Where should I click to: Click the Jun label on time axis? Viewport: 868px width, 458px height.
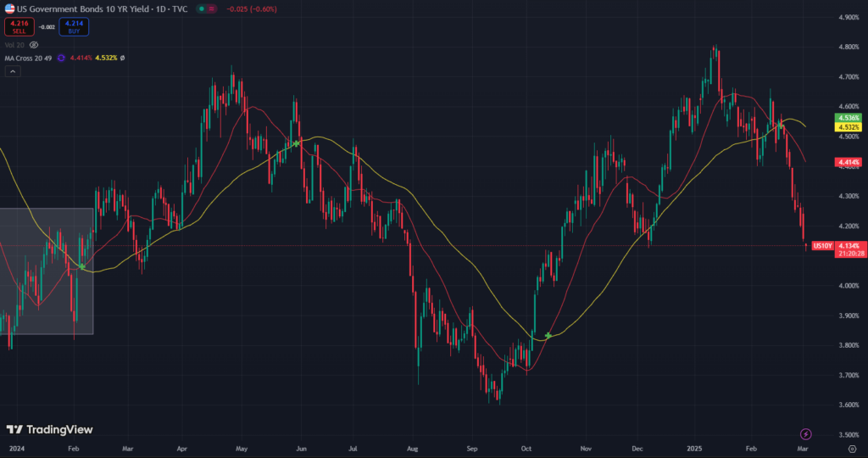click(301, 449)
